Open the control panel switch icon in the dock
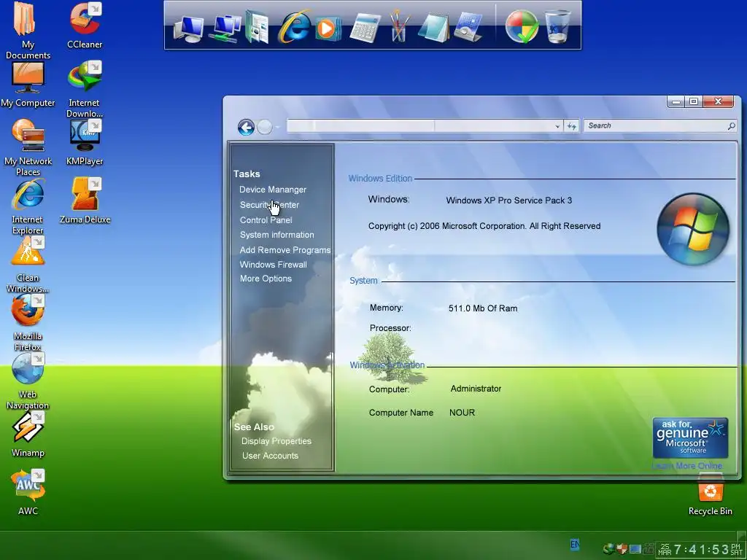This screenshot has width=747, height=560. (468, 28)
